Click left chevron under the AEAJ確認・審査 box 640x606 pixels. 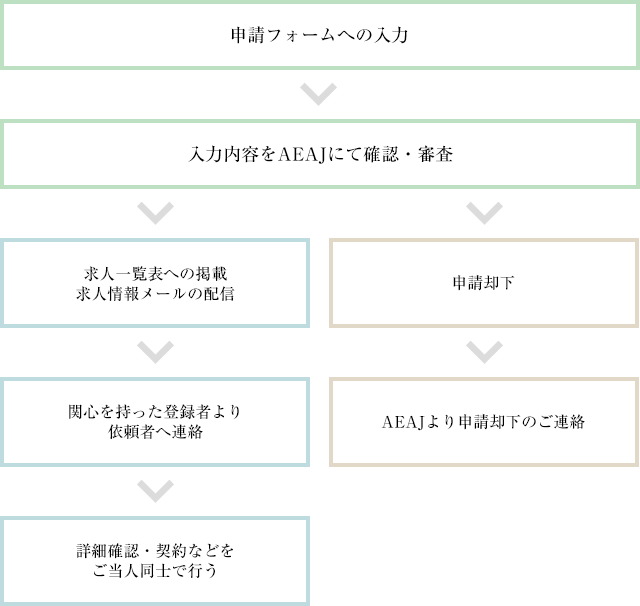pos(155,213)
